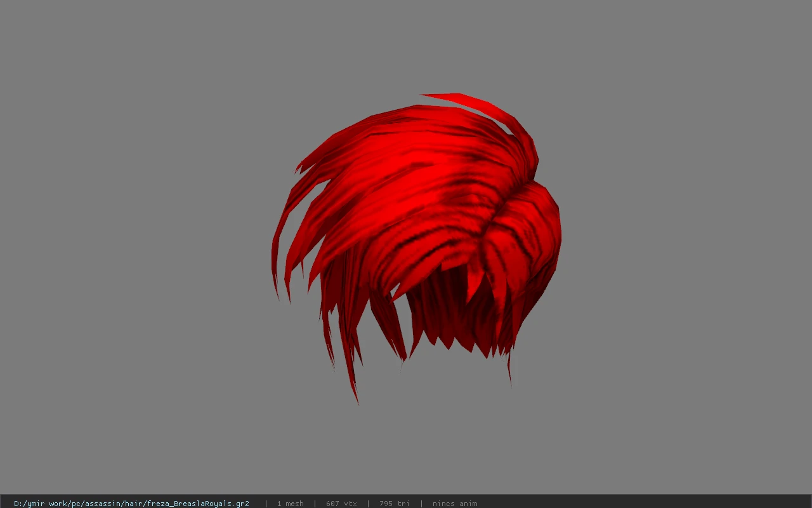Click the file path freza_BreaslaRoyals.gr2 in status bar
812x508 pixels.
(x=131, y=504)
